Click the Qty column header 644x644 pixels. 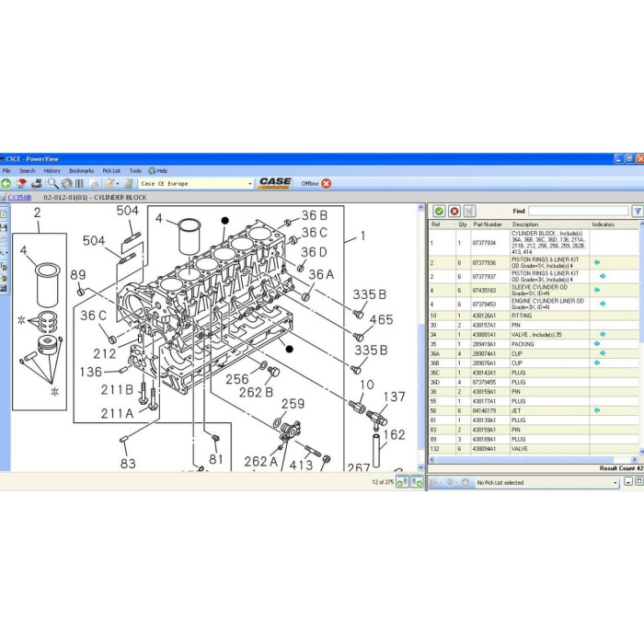(x=463, y=224)
